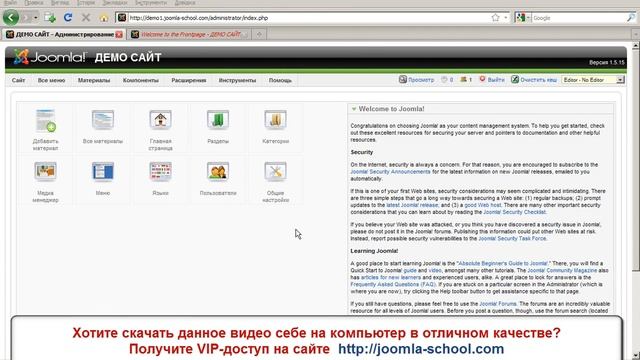Click the Joomla! Security Checklist link
Image resolution: width=640 pixels, height=360 pixels.
(x=514, y=212)
